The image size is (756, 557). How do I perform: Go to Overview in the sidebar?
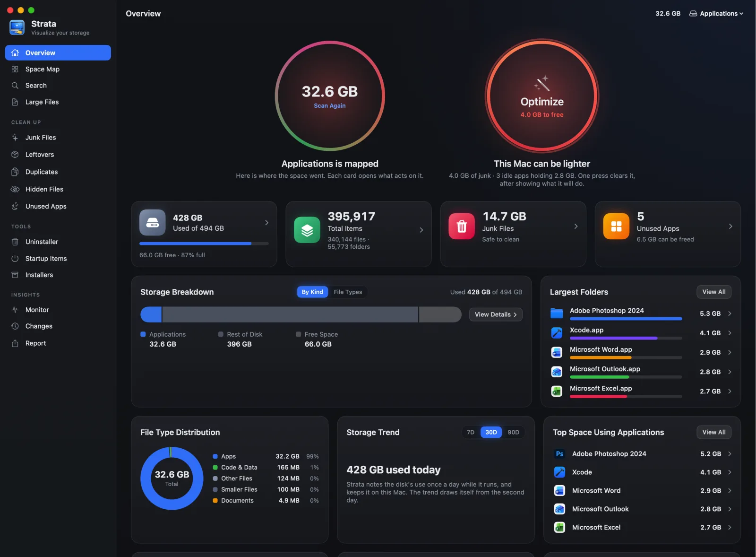(58, 53)
